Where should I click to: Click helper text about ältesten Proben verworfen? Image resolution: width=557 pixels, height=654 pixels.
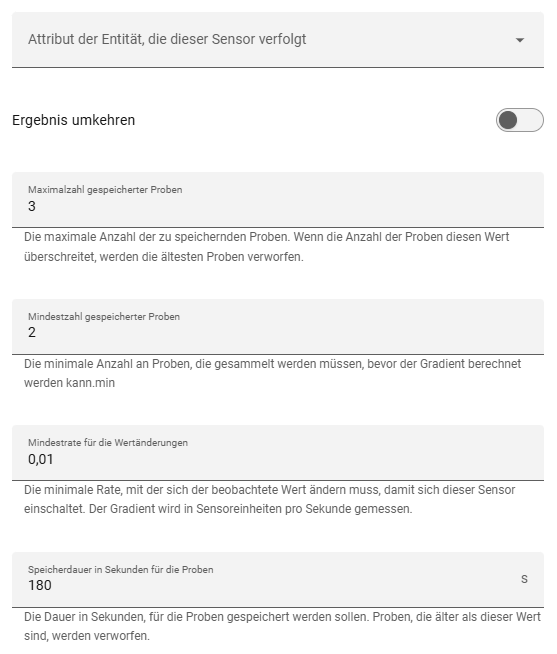click(267, 247)
